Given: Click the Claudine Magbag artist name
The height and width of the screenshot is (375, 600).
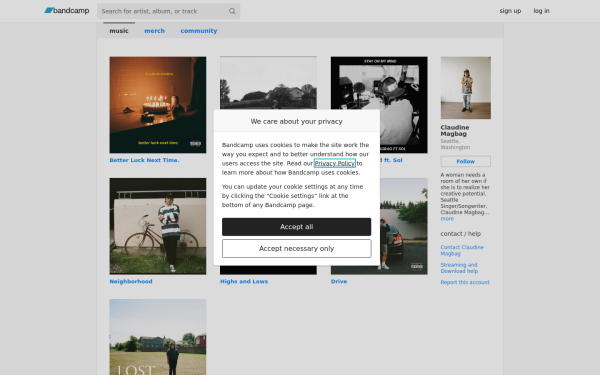Looking at the screenshot, I should tap(455, 130).
